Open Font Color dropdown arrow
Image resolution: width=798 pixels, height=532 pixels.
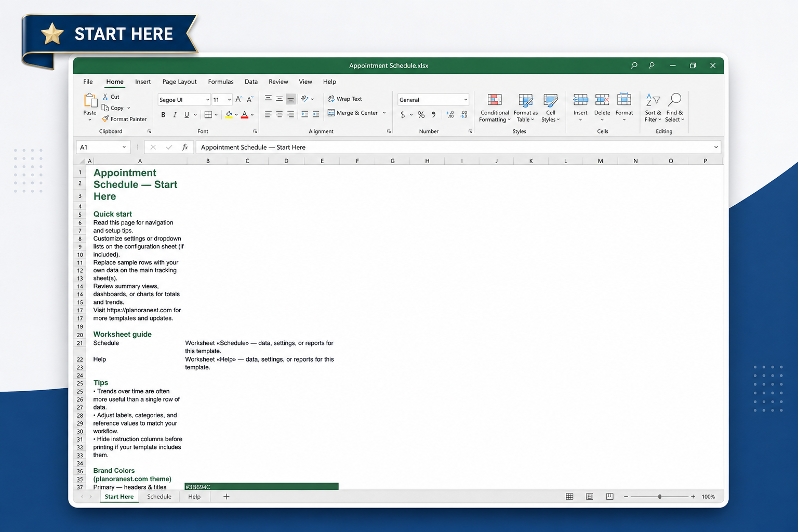pyautogui.click(x=252, y=115)
